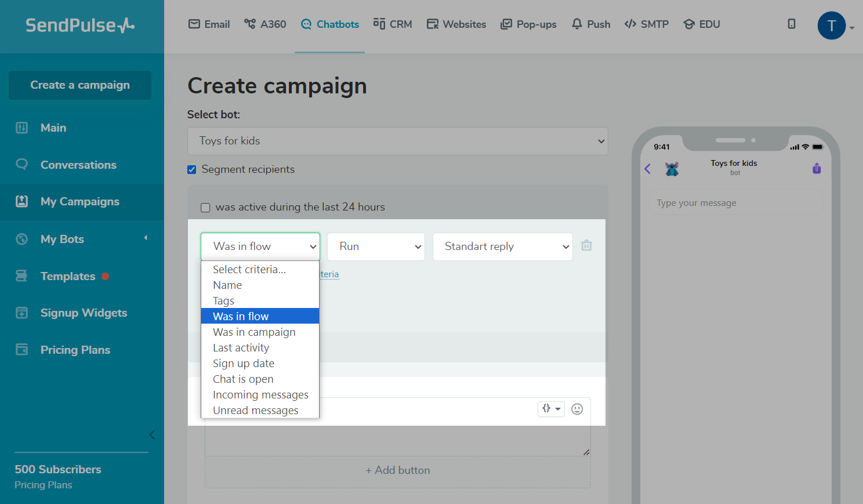Choose Last activity option in list
Image resolution: width=863 pixels, height=504 pixels.
(241, 348)
